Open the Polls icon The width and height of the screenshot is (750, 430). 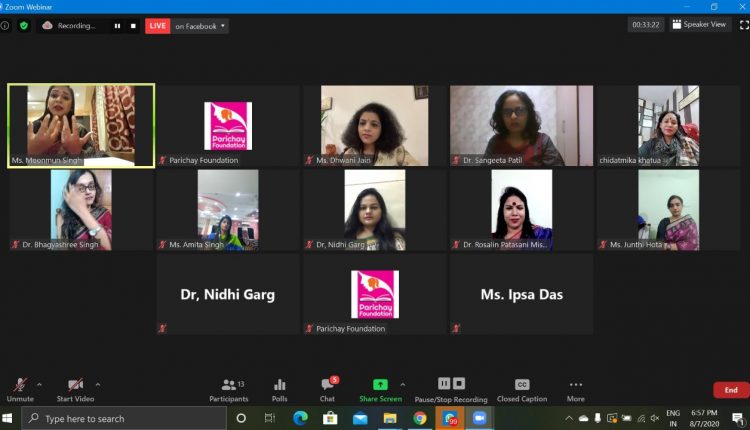[x=280, y=387]
